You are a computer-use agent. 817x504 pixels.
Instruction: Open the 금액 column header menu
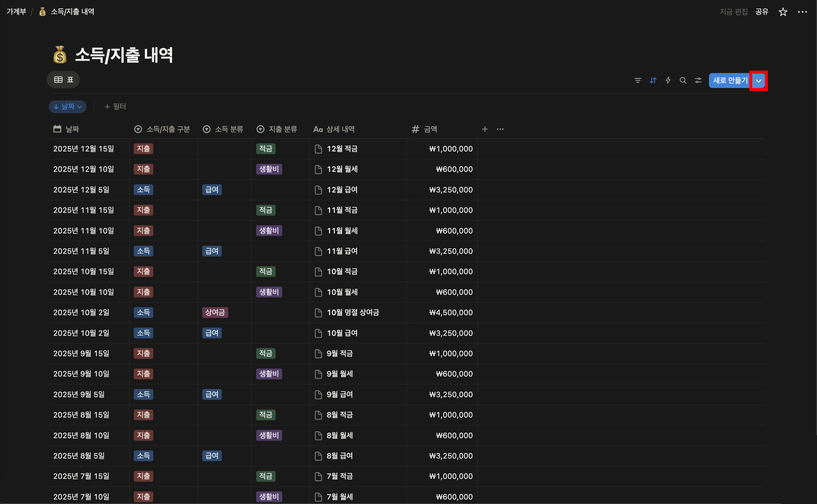click(430, 129)
